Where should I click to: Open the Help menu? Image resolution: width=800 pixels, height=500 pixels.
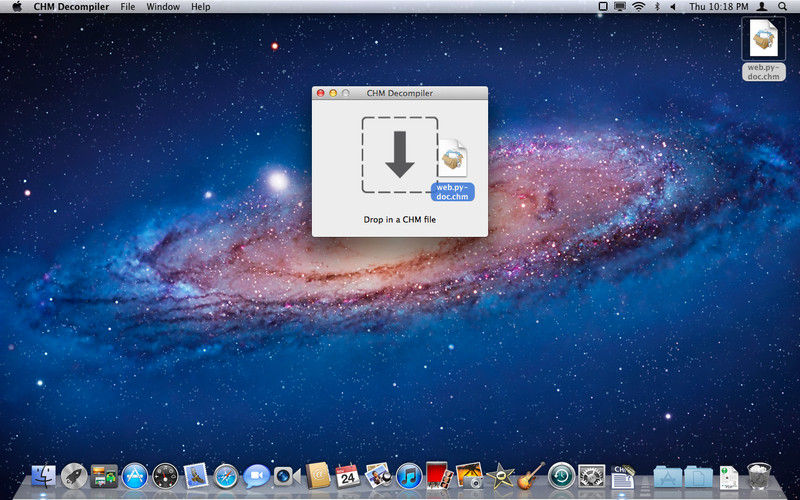click(201, 7)
